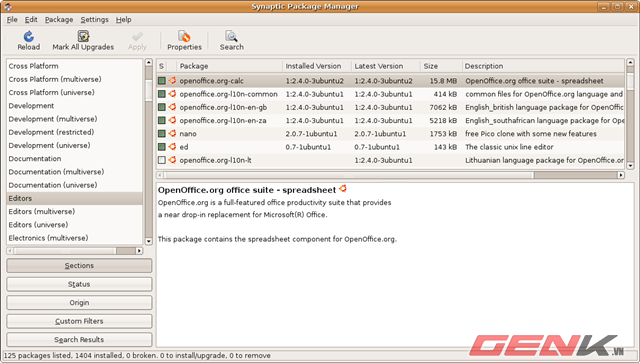Click Ubuntu logo beside openoffice.org-l10n-lt

click(172, 160)
